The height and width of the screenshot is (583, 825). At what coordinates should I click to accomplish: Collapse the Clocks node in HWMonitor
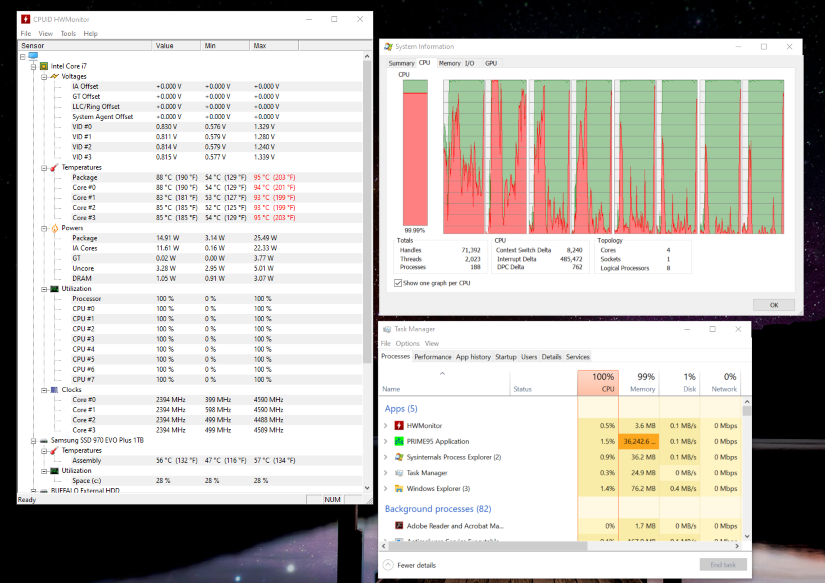click(x=44, y=390)
